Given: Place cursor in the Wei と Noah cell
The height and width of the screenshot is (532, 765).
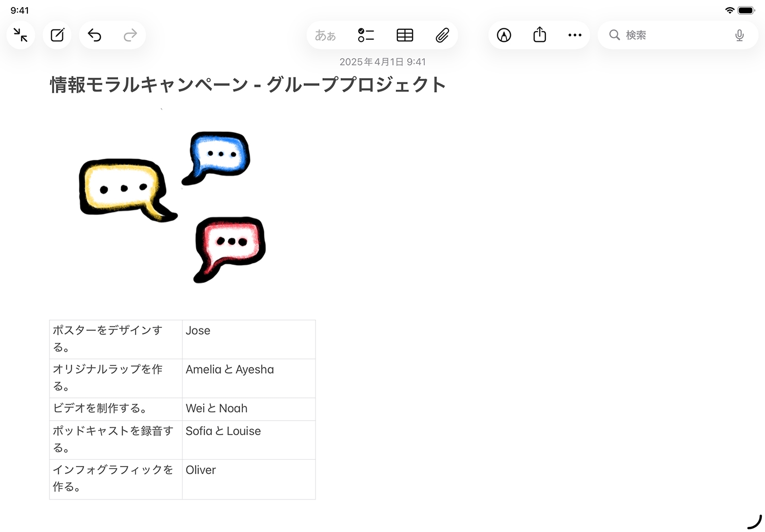Looking at the screenshot, I should (248, 409).
